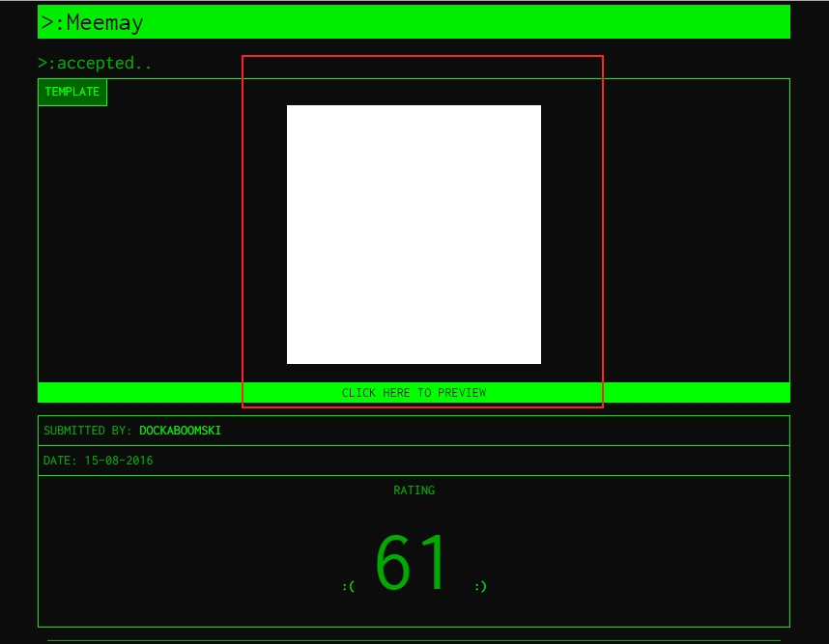Rate up with the happy face
Viewport: 829px width, 644px height.
pyautogui.click(x=480, y=586)
